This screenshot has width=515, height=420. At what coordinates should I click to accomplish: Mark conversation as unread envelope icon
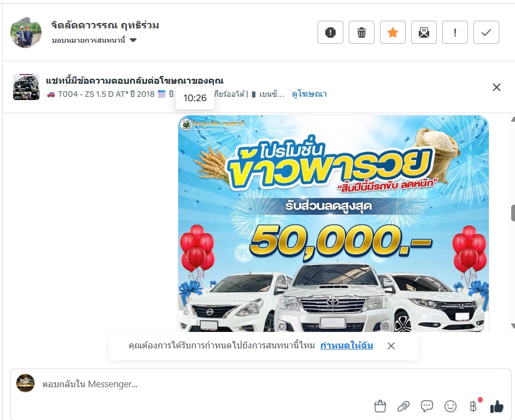click(424, 32)
